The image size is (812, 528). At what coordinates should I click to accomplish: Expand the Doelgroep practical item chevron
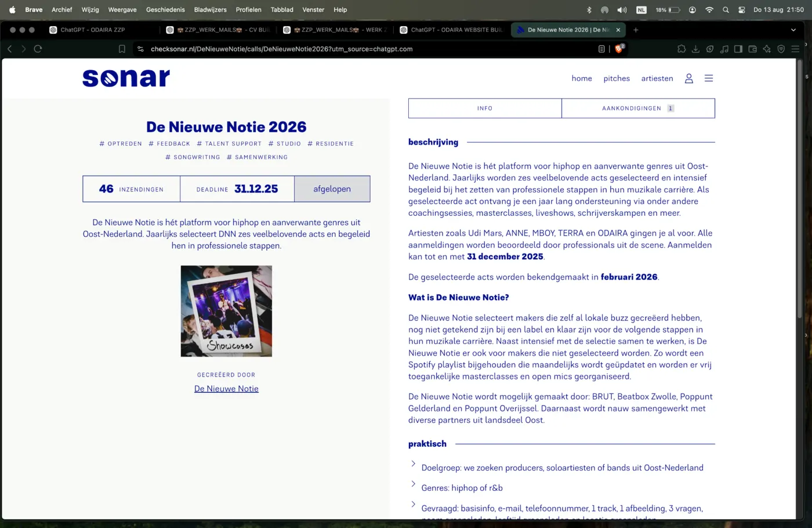click(413, 464)
